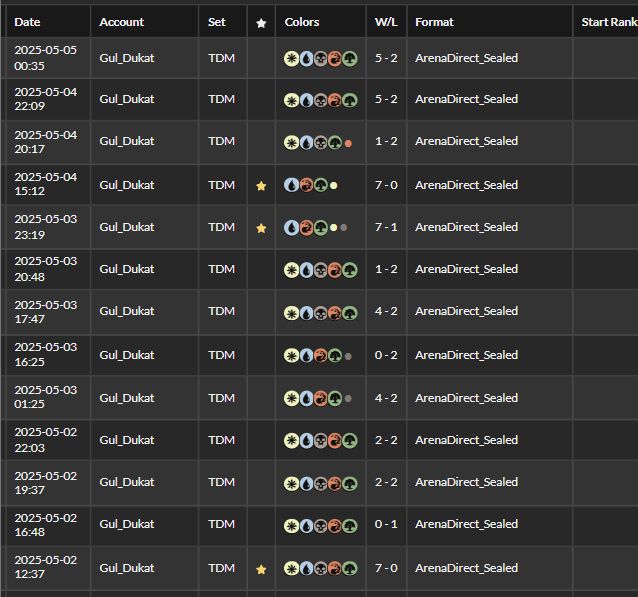638x597 pixels.
Task: Click the green tree mana icon in the 2025-05-03 17:47 row
Action: (x=350, y=313)
